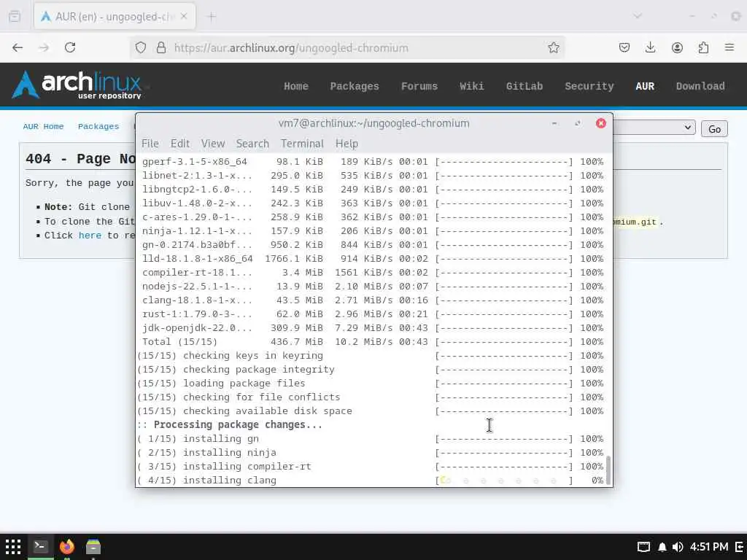Open the Pocket save icon
The height and width of the screenshot is (560, 747).
624,47
